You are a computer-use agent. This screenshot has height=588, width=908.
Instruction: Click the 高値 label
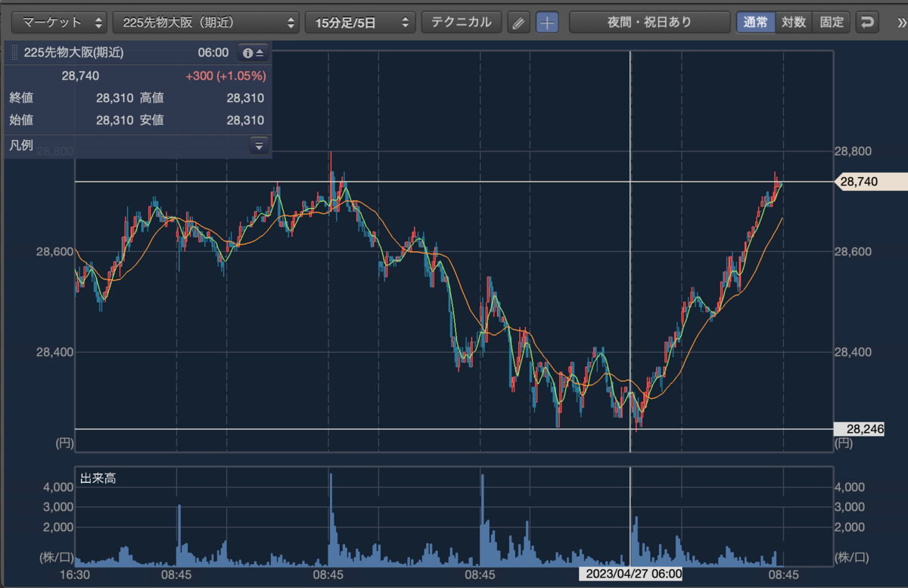(x=151, y=98)
